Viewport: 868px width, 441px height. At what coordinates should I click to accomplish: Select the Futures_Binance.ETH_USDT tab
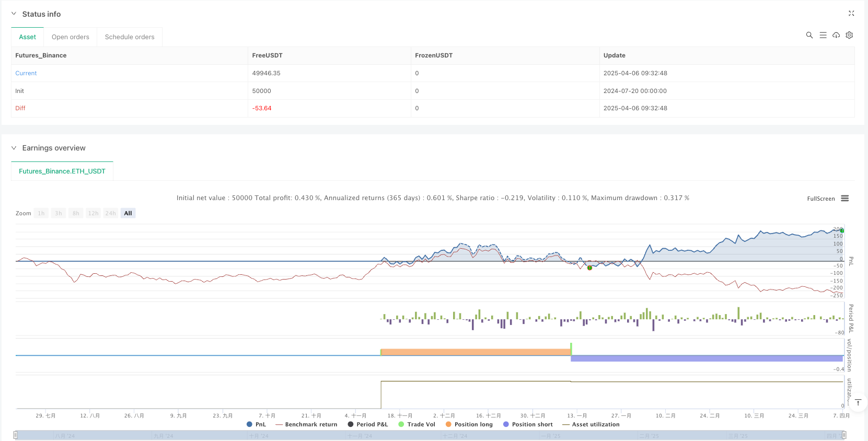point(62,171)
